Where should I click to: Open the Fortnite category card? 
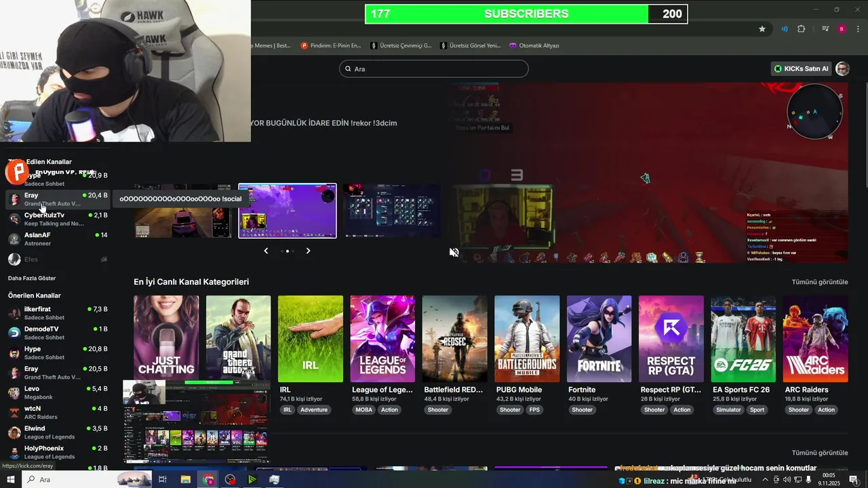click(x=599, y=339)
